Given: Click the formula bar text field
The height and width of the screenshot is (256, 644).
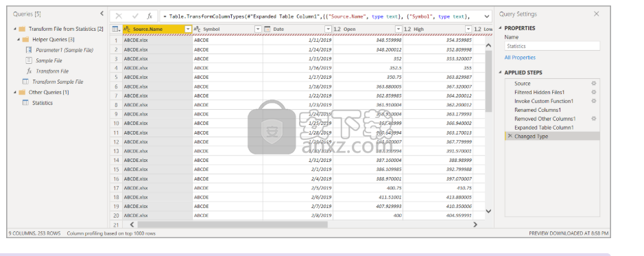Looking at the screenshot, I should coord(322,16).
